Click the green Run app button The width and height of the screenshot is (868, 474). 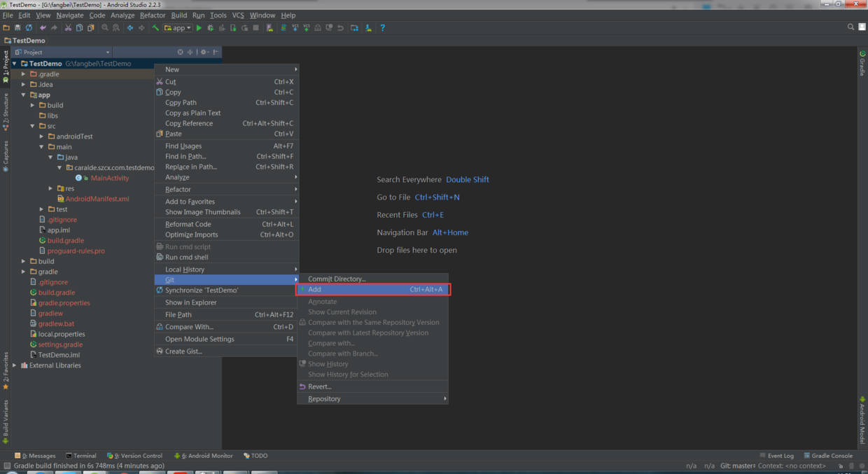point(199,28)
